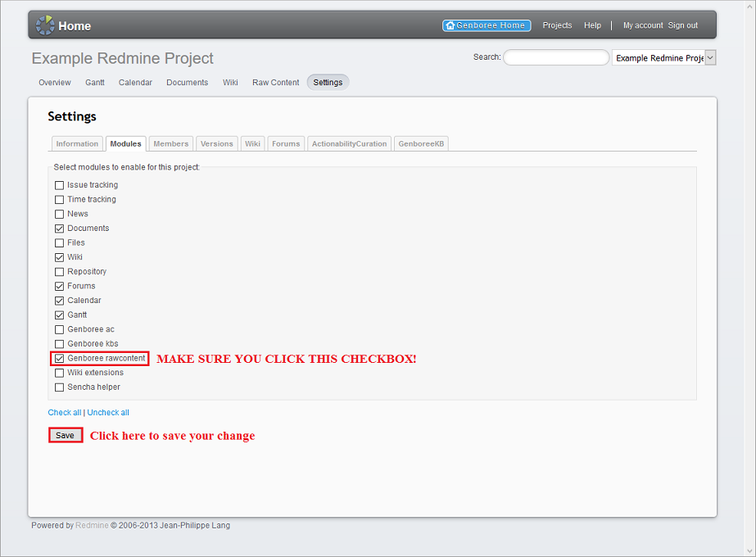The width and height of the screenshot is (756, 557).
Task: Select the GenboreeKB tab
Action: point(421,144)
